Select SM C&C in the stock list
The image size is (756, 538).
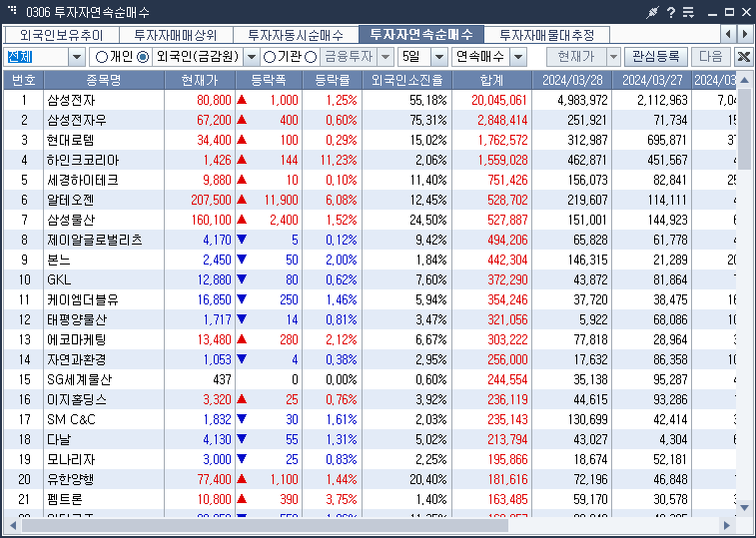click(x=71, y=420)
